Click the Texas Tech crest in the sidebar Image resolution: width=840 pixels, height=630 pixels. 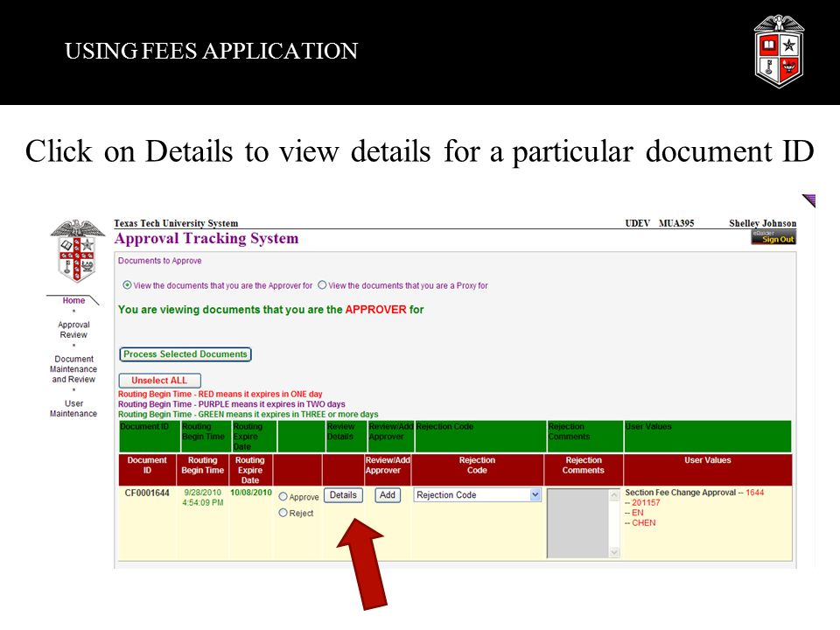coord(78,250)
